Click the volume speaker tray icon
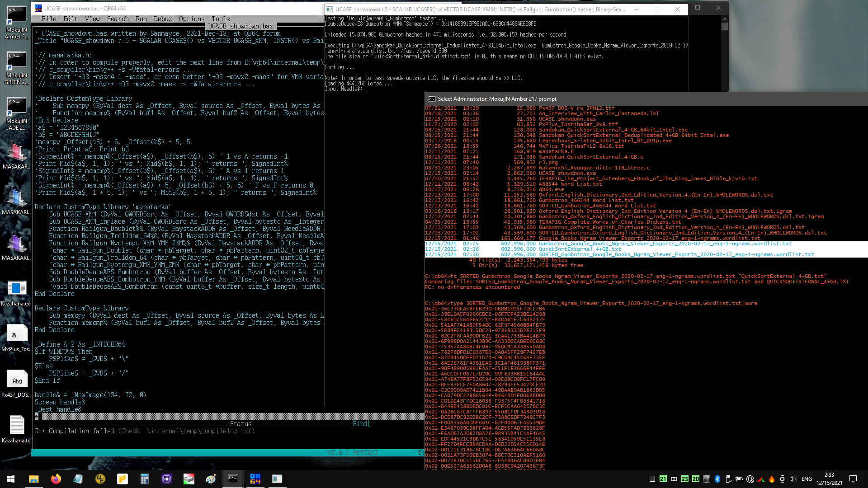Viewport: 868px width, 488px height. 793,479
